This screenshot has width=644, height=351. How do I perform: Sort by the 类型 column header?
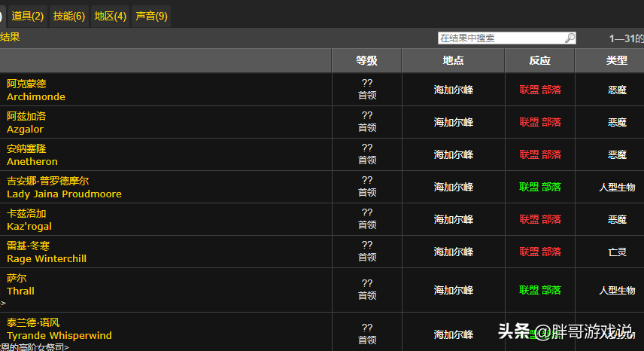(616, 61)
